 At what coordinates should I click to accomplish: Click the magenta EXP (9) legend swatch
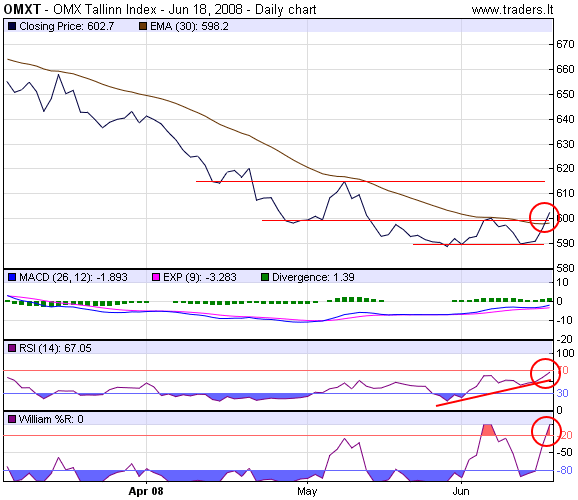[x=156, y=277]
